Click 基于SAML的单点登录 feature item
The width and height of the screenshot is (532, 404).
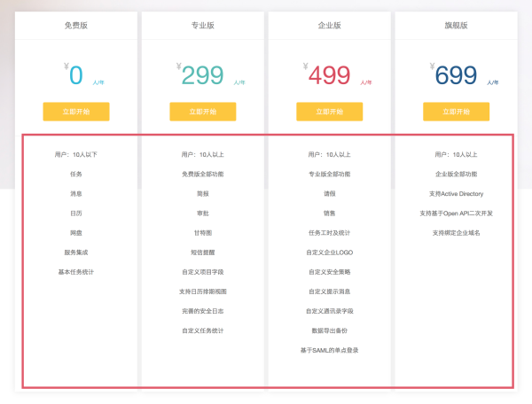pyautogui.click(x=330, y=350)
